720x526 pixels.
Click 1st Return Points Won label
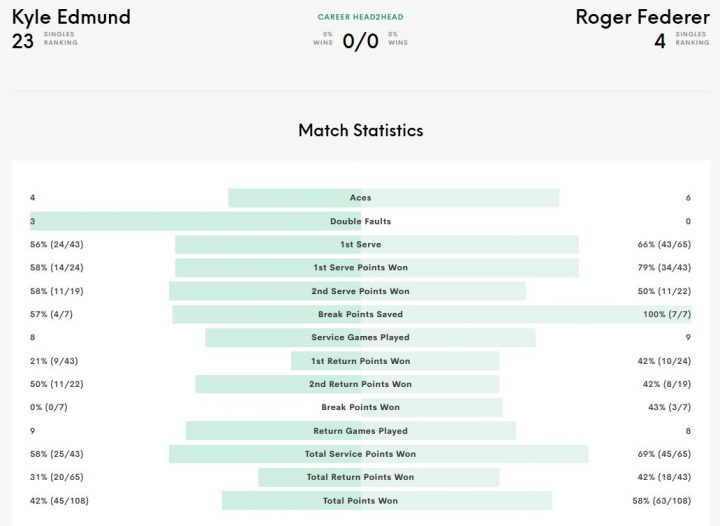point(360,361)
